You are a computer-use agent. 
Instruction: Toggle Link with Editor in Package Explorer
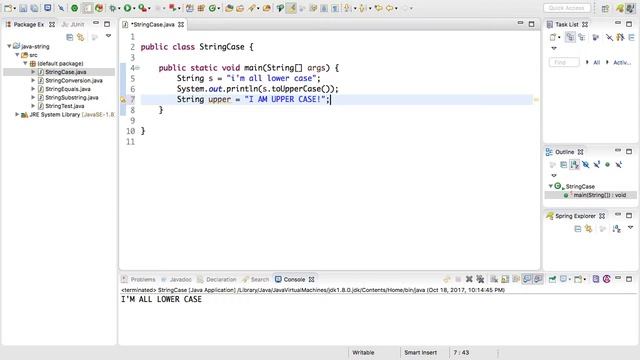(x=81, y=37)
